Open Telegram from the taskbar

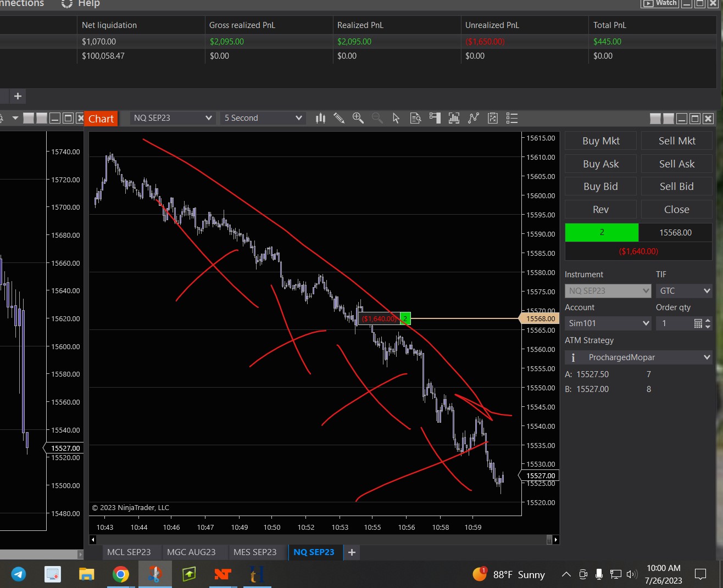(x=19, y=574)
